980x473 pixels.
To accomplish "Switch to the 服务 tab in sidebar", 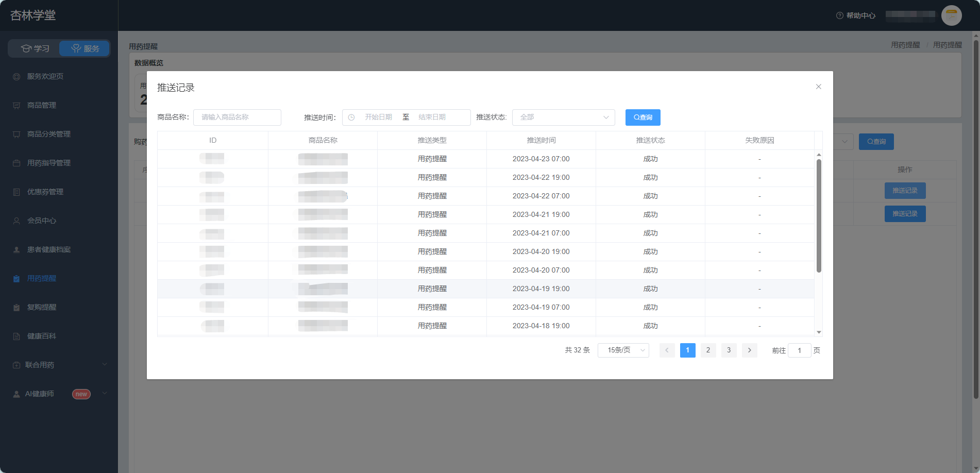I will 85,48.
